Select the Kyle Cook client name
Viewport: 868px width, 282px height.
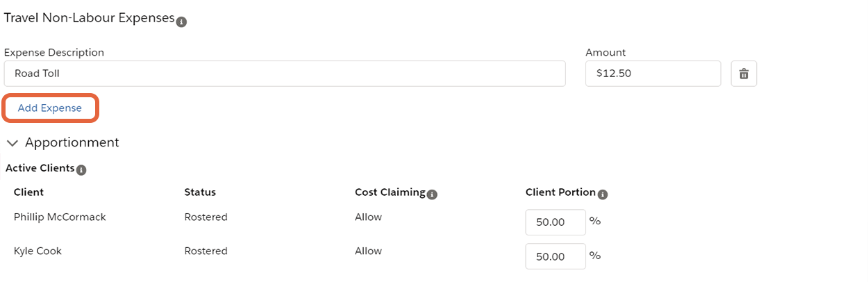click(x=37, y=251)
